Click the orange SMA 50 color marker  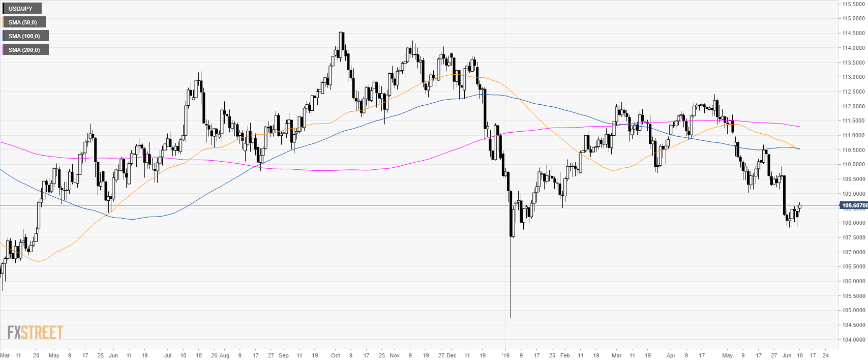(4, 22)
